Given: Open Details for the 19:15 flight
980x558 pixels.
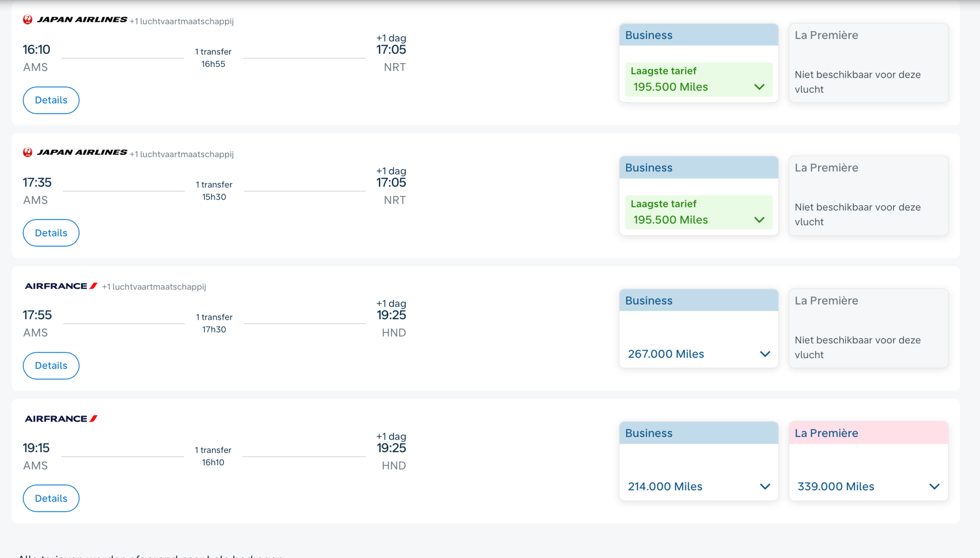Looking at the screenshot, I should pos(51,498).
